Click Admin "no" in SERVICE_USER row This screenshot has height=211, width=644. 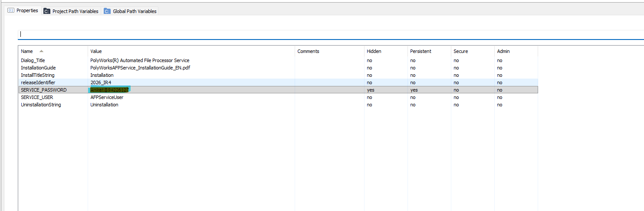coord(499,97)
